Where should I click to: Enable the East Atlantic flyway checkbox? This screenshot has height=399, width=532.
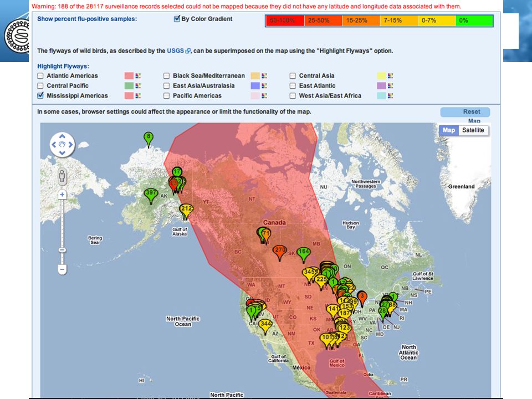click(293, 85)
